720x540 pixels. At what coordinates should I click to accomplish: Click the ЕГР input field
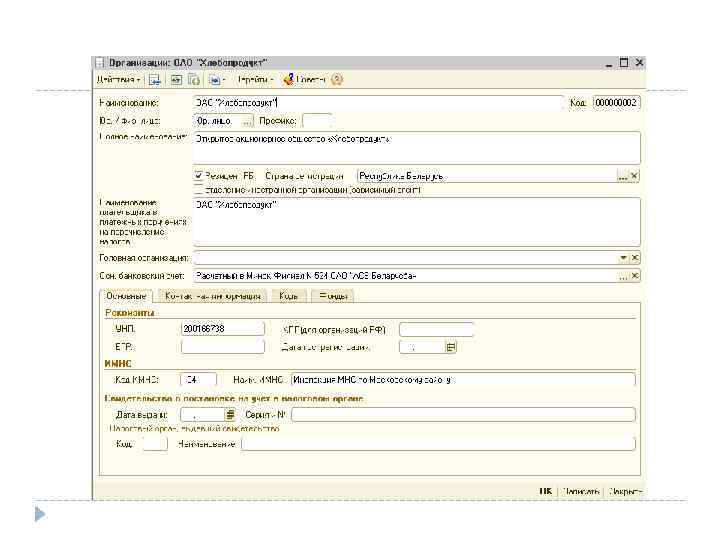[223, 347]
